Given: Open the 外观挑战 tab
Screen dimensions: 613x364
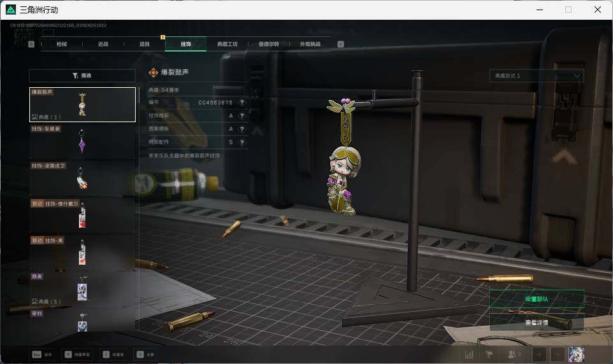Looking at the screenshot, I should coord(310,44).
